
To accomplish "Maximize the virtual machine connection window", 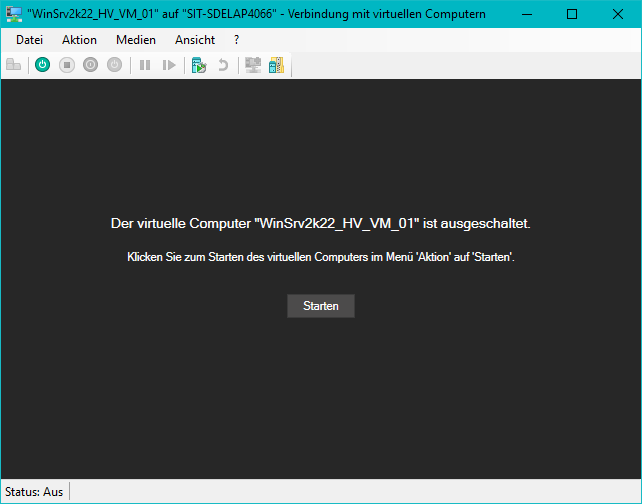I will pos(571,14).
